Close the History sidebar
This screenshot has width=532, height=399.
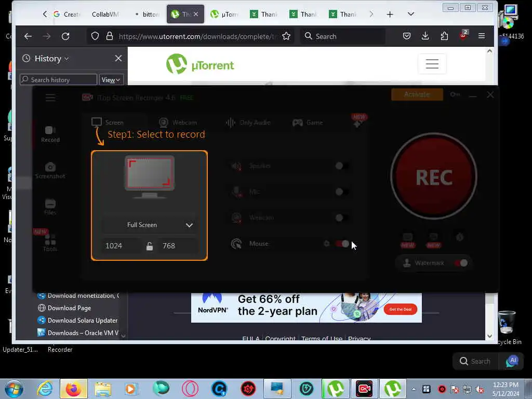point(118,58)
